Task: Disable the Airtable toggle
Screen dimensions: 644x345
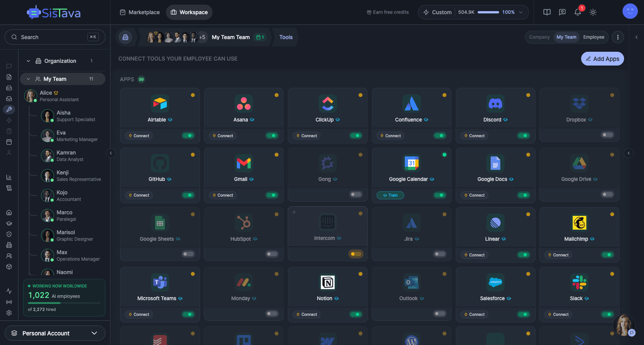Action: click(188, 135)
